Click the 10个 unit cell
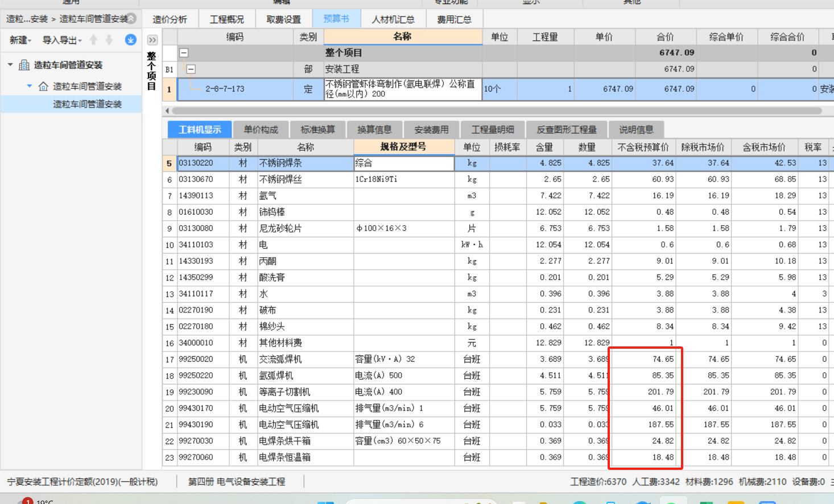Viewport: 834px width, 504px height. pos(499,89)
